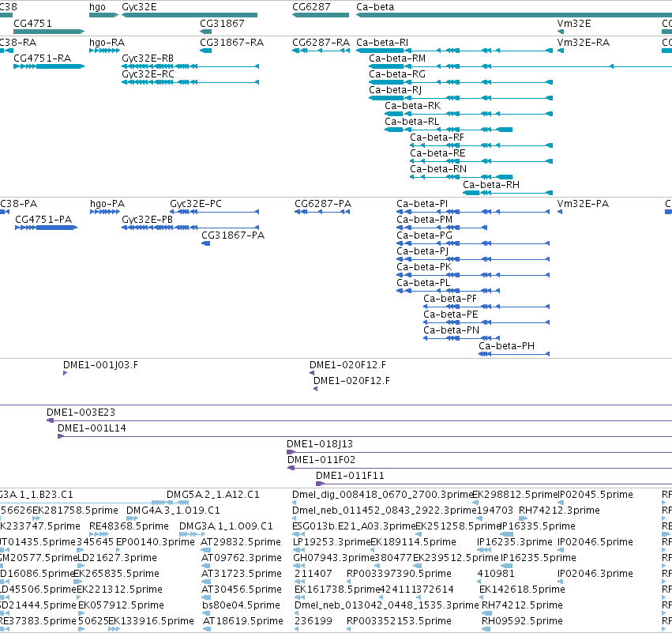Click transcript label hgo-RA
Viewport: 672px width, 633px height.
(107, 43)
